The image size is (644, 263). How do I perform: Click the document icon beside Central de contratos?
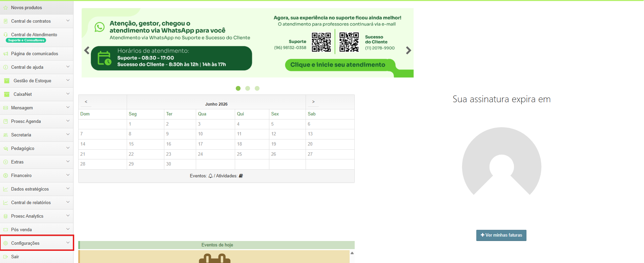pyautogui.click(x=5, y=21)
